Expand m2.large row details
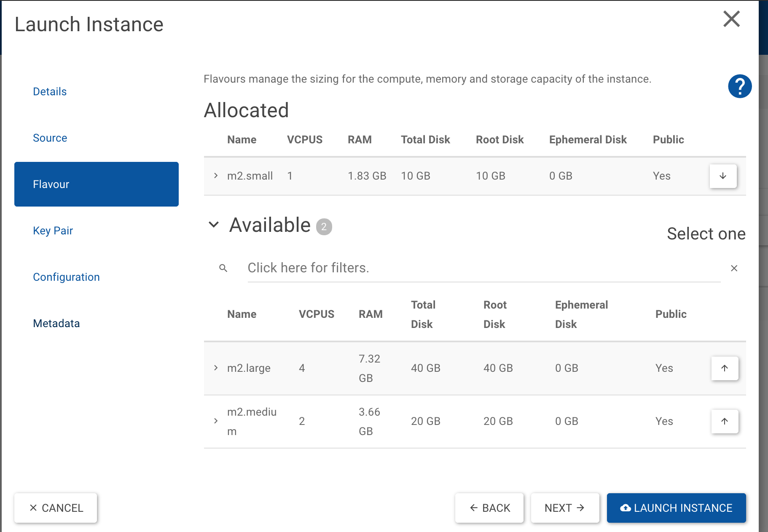768x532 pixels. click(x=216, y=368)
